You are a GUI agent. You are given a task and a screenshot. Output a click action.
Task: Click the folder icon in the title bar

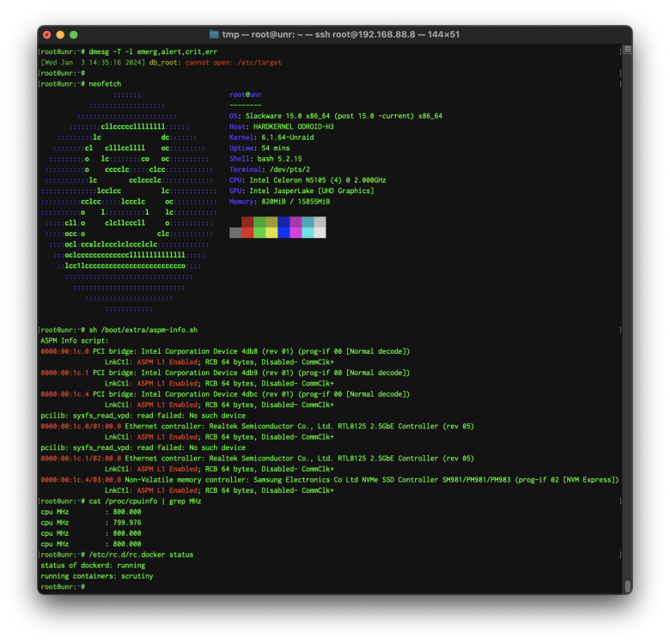click(x=214, y=34)
